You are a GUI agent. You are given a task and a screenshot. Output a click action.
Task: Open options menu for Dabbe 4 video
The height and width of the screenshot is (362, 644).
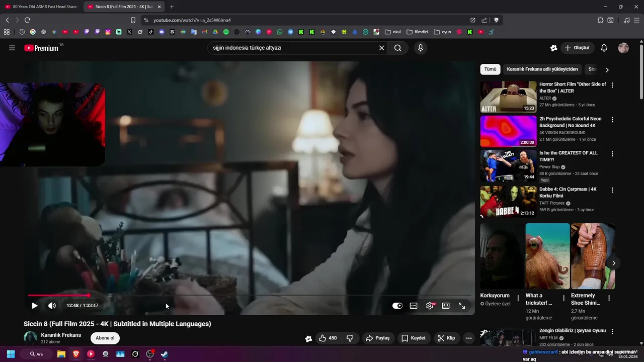pyautogui.click(x=612, y=190)
